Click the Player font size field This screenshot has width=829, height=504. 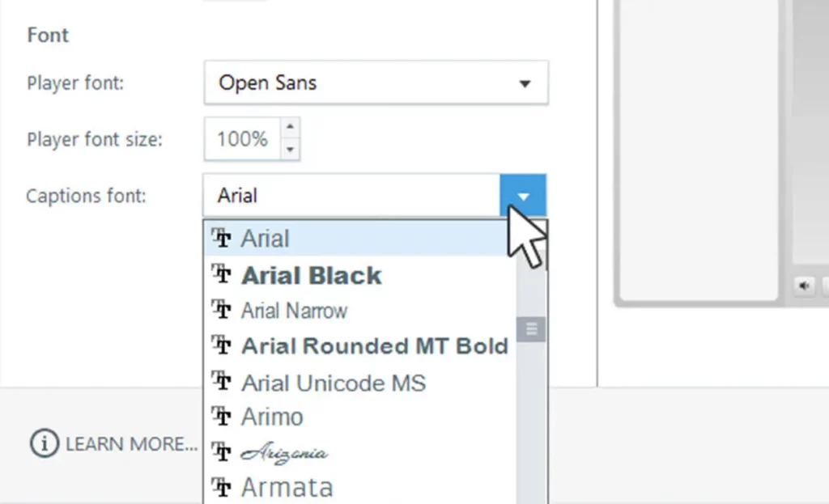click(x=242, y=139)
